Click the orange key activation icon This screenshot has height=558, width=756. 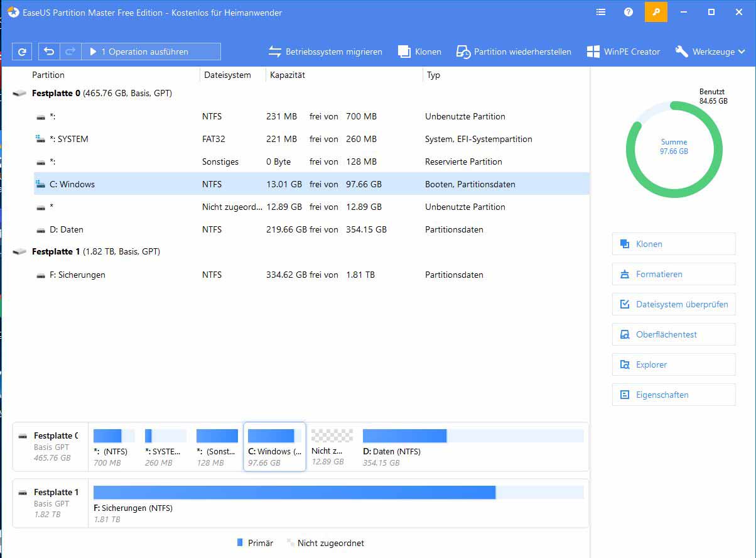[656, 12]
